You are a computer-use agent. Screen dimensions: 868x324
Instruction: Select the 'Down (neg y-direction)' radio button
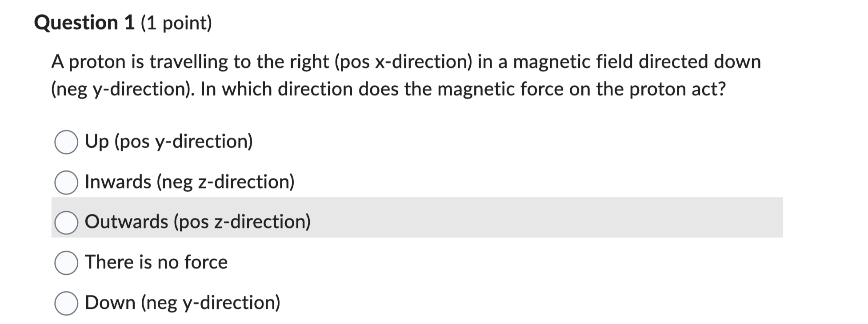click(67, 302)
